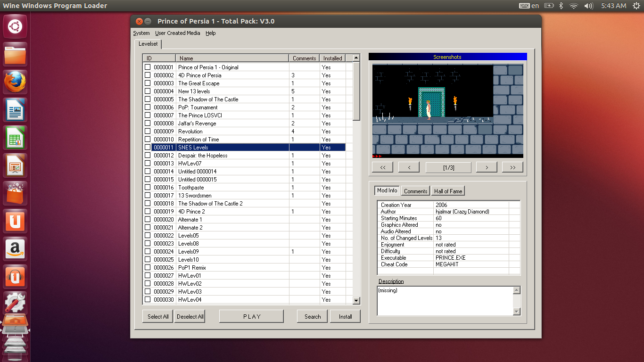644x362 pixels.
Task: Toggle checkbox for PoP1 Remix
Action: click(148, 267)
